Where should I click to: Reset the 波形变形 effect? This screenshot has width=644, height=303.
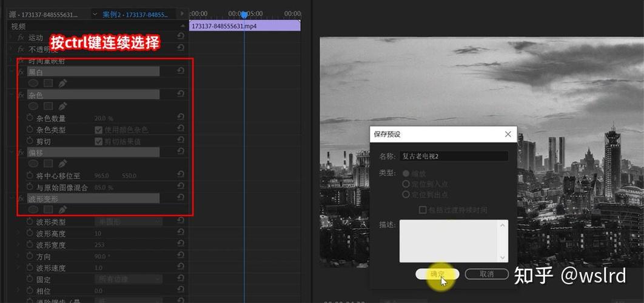[x=181, y=198]
